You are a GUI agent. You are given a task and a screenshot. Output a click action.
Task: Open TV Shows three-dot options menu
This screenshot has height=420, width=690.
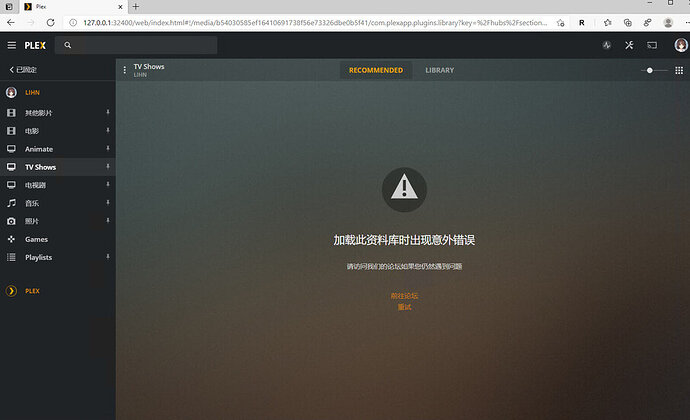tap(125, 70)
